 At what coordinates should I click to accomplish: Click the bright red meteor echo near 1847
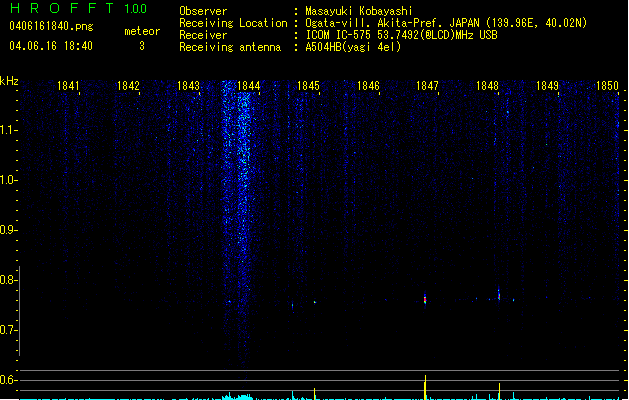tap(425, 299)
